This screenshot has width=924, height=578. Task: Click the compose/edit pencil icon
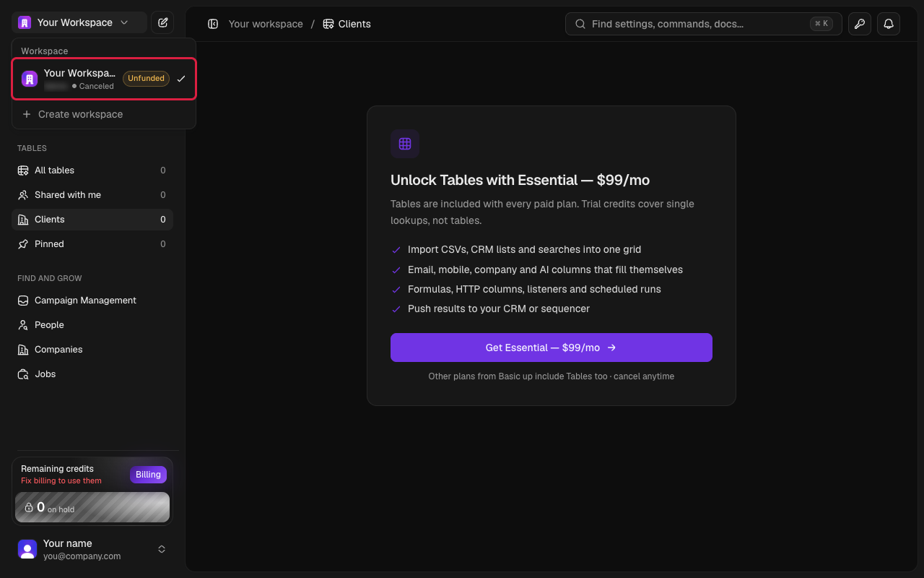click(x=162, y=22)
